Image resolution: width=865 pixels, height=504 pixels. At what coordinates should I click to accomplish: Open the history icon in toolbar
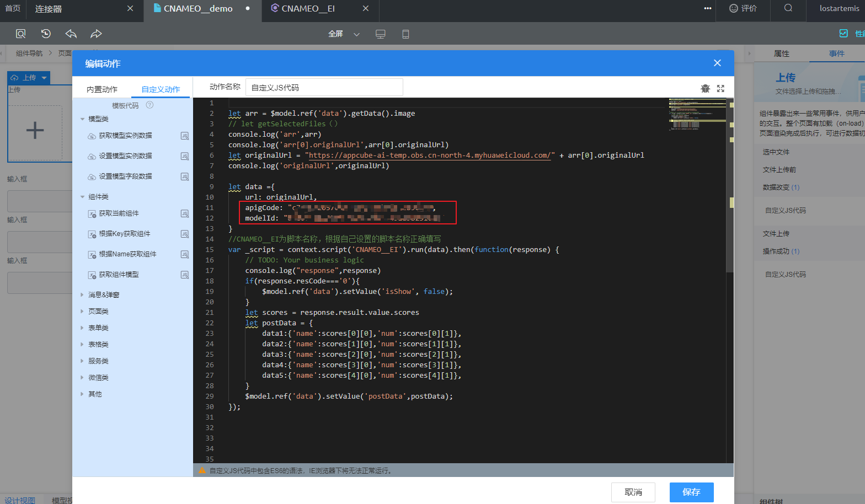(x=46, y=34)
